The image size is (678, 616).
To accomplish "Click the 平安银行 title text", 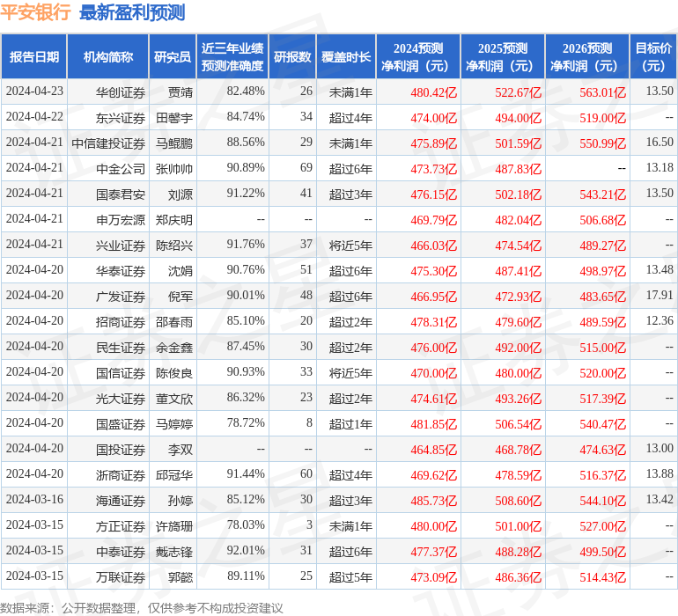I will 35,12.
